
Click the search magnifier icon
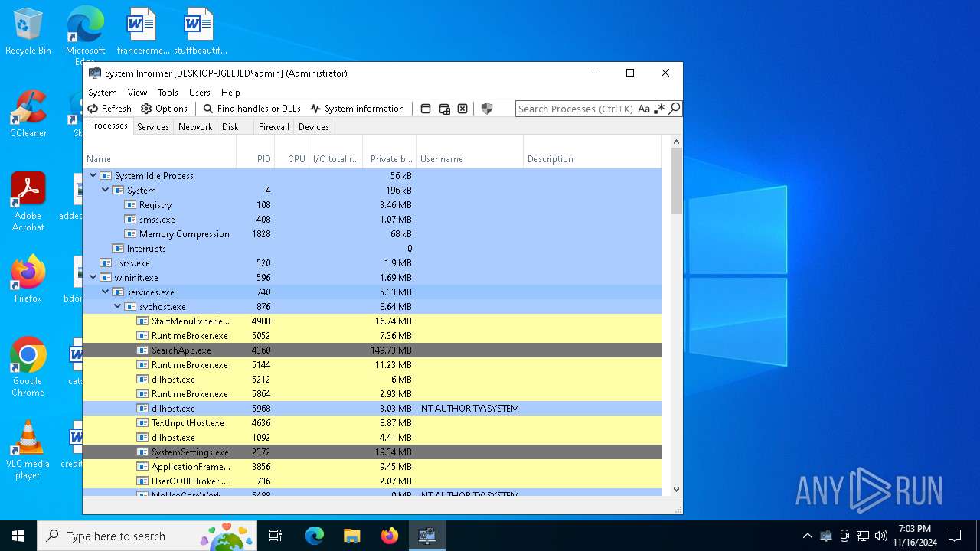675,109
